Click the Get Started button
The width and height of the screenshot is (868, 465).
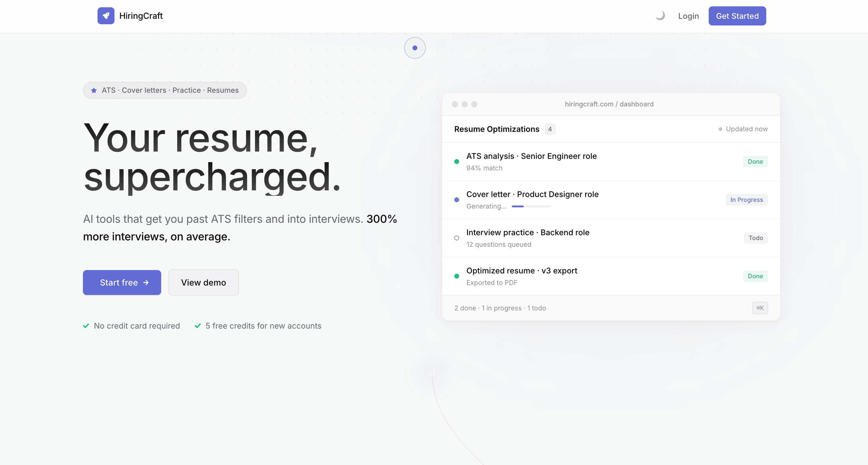(x=737, y=16)
